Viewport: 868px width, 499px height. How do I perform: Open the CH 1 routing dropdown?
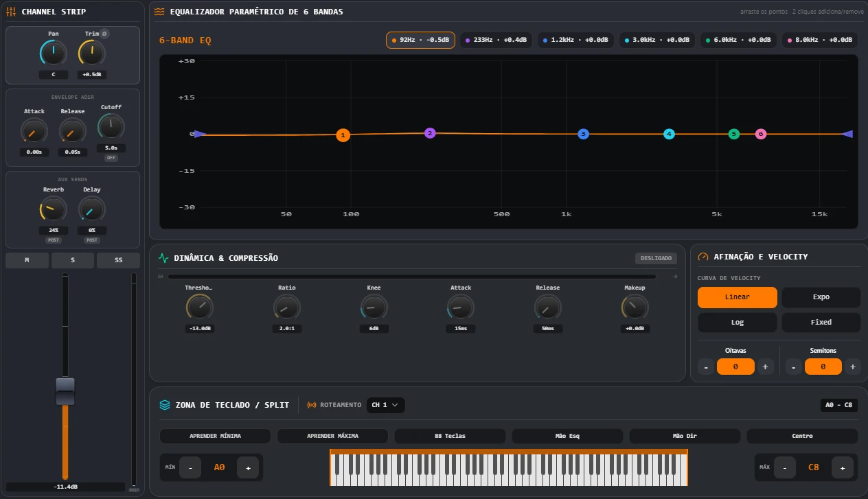385,405
